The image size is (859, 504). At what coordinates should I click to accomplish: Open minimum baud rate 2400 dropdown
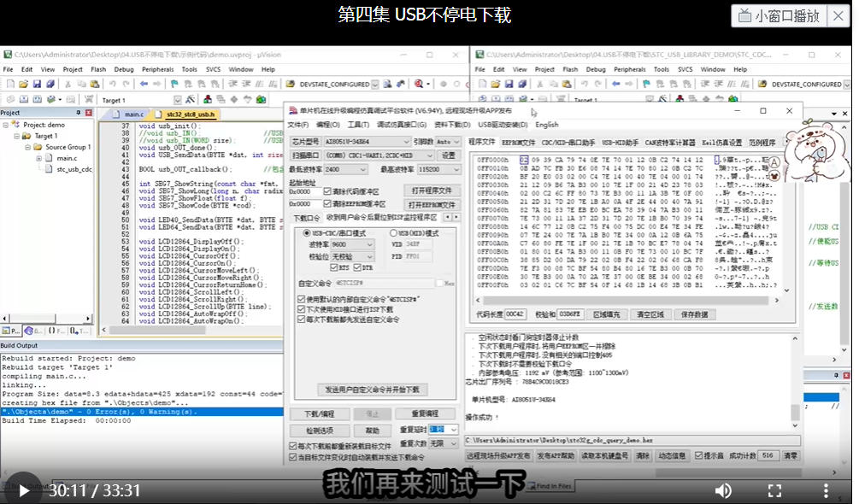coord(345,170)
